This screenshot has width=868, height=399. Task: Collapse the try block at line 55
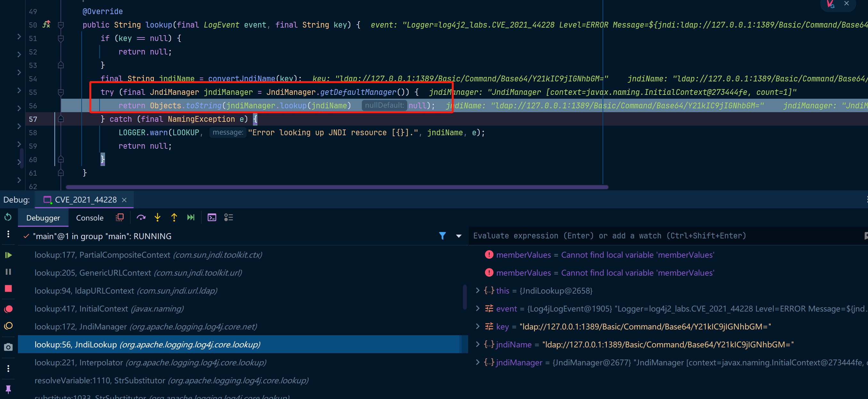point(61,92)
